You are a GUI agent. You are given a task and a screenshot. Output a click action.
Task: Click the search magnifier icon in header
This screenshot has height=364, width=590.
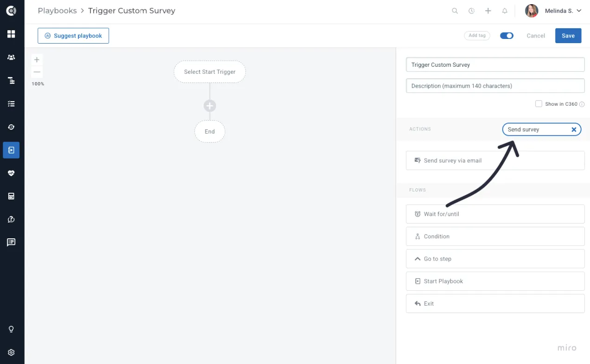point(455,11)
